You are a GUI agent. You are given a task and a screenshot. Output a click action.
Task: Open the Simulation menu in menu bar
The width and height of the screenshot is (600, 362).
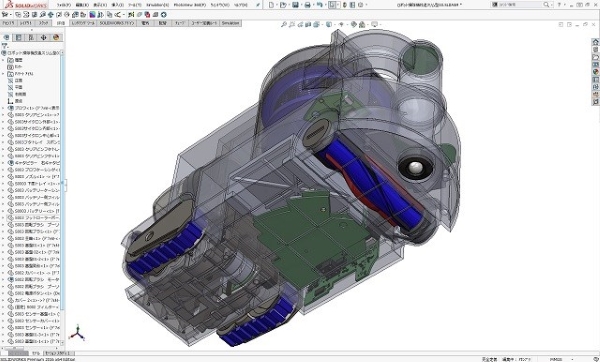[157, 5]
